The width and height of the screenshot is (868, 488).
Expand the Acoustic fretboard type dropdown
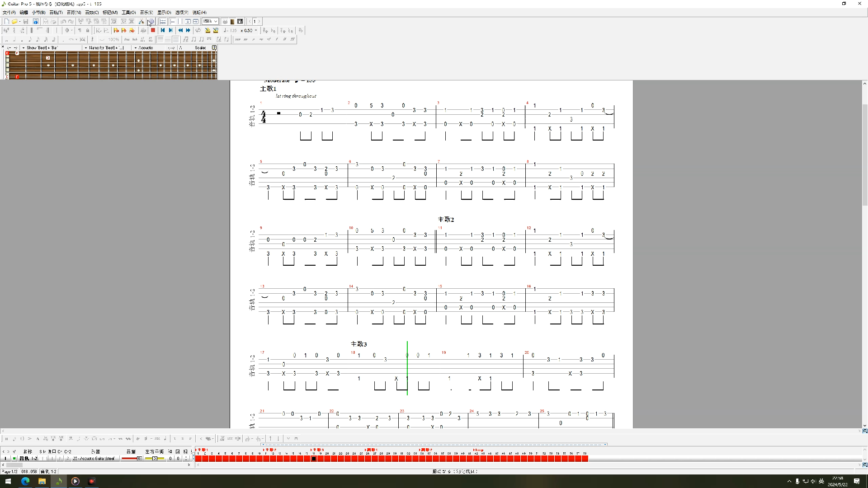[136, 47]
